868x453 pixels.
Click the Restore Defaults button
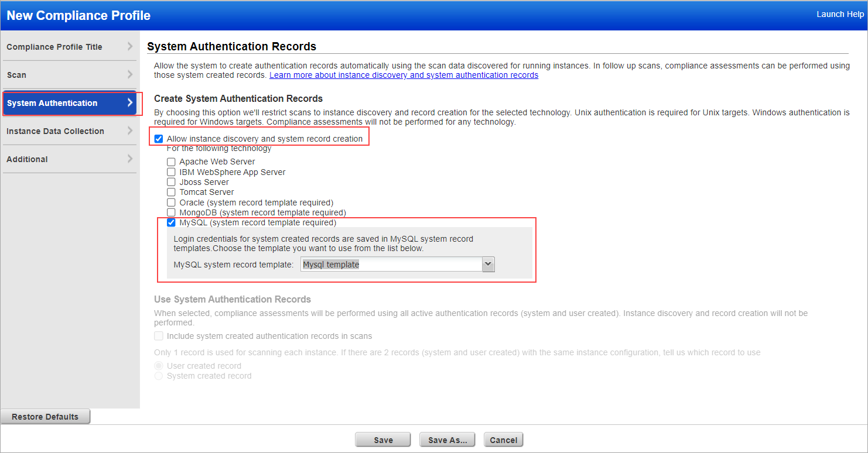tap(45, 416)
